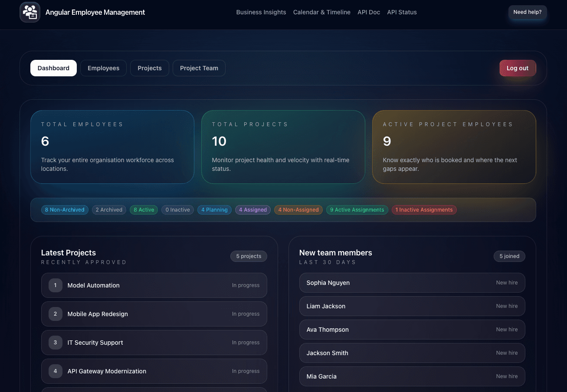Click the Log out button
567x392 pixels.
click(517, 68)
